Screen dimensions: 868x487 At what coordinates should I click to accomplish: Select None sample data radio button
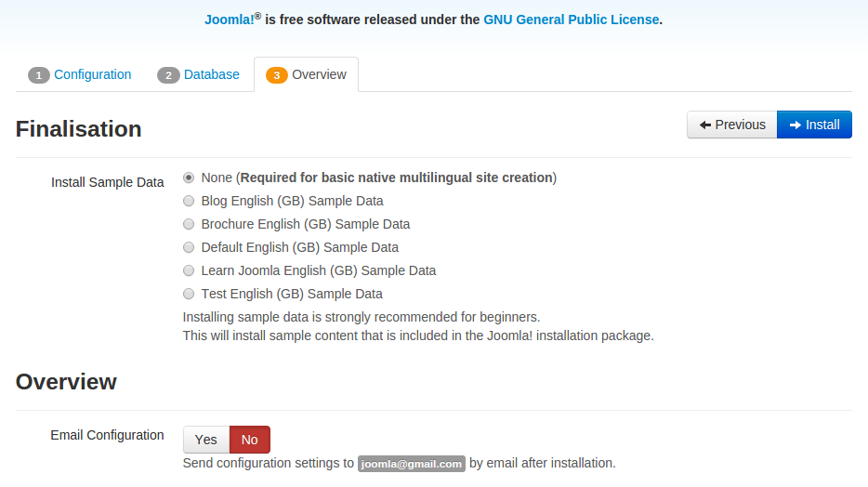coord(189,178)
